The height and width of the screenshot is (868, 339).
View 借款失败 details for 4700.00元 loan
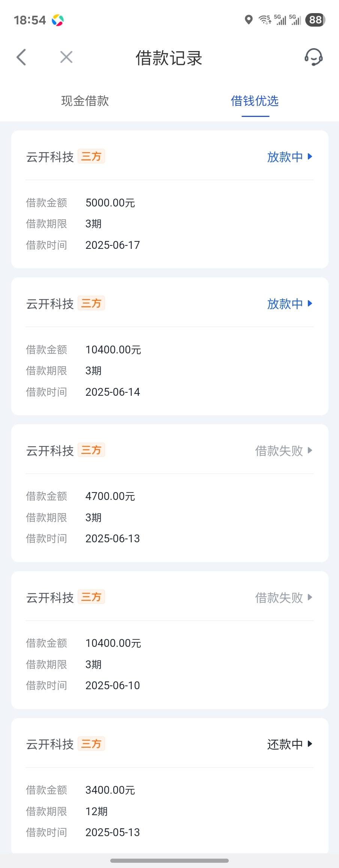(284, 450)
